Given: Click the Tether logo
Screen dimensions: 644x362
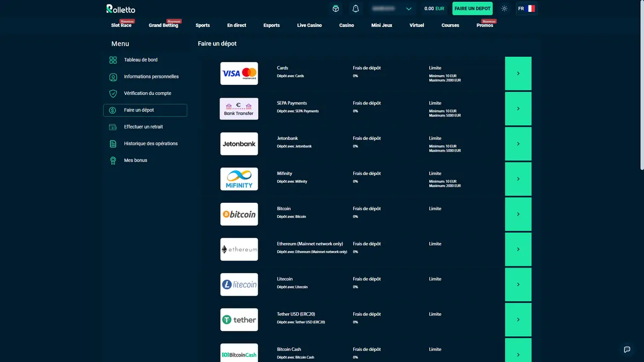Looking at the screenshot, I should 239,320.
